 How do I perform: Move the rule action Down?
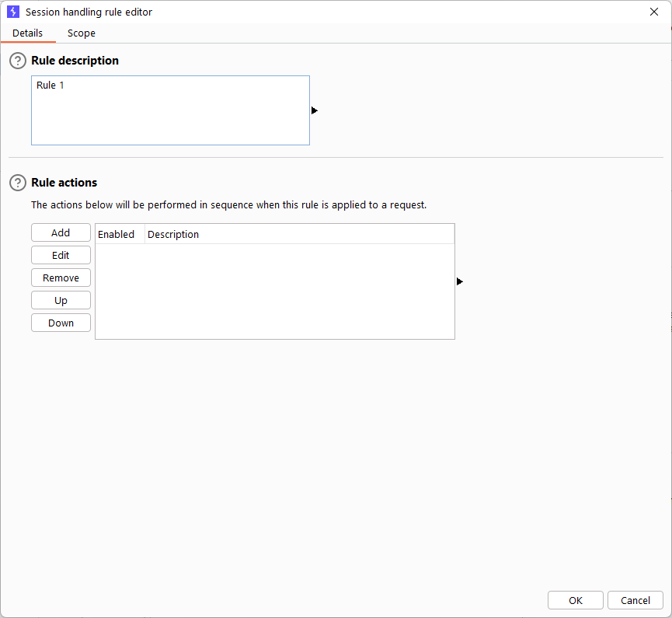[61, 323]
